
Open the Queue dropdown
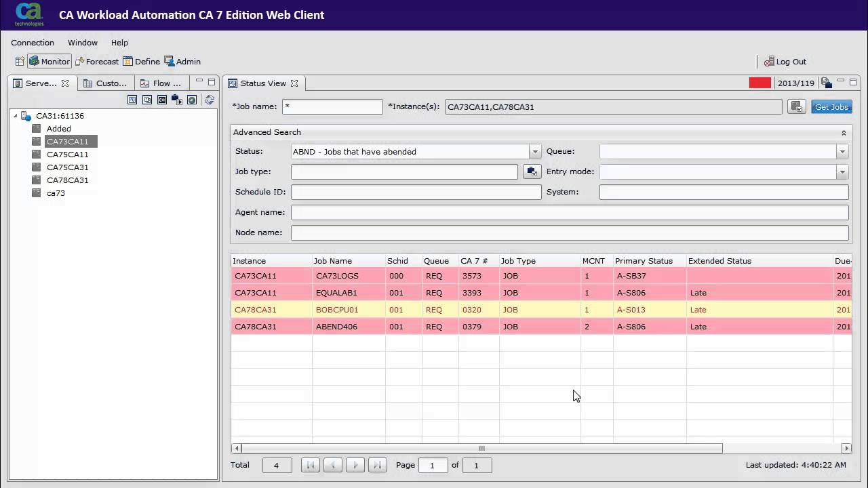click(x=842, y=152)
